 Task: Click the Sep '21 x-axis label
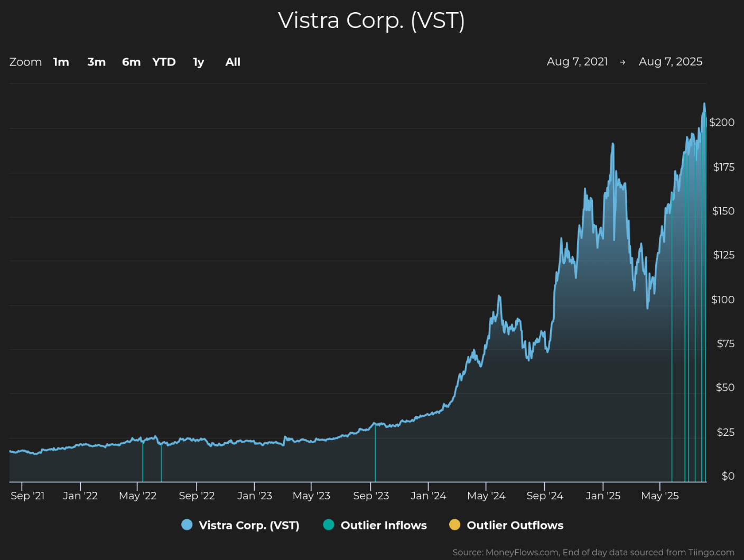click(x=27, y=496)
